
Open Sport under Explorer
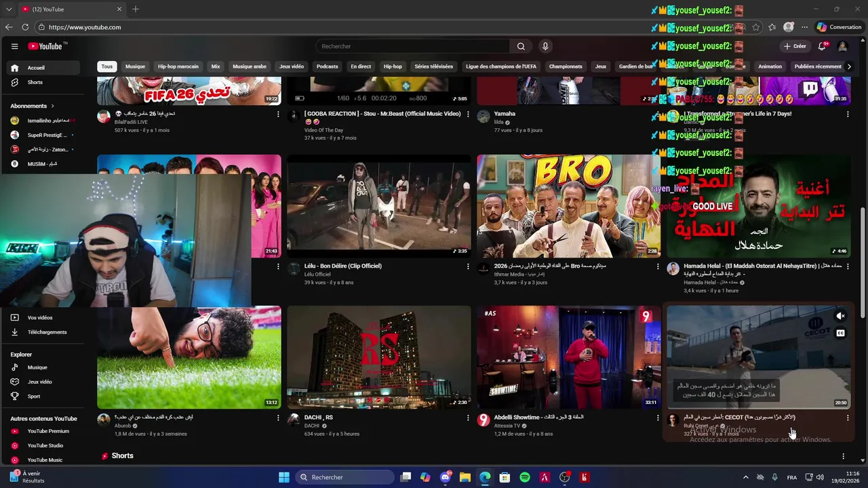click(x=42, y=396)
